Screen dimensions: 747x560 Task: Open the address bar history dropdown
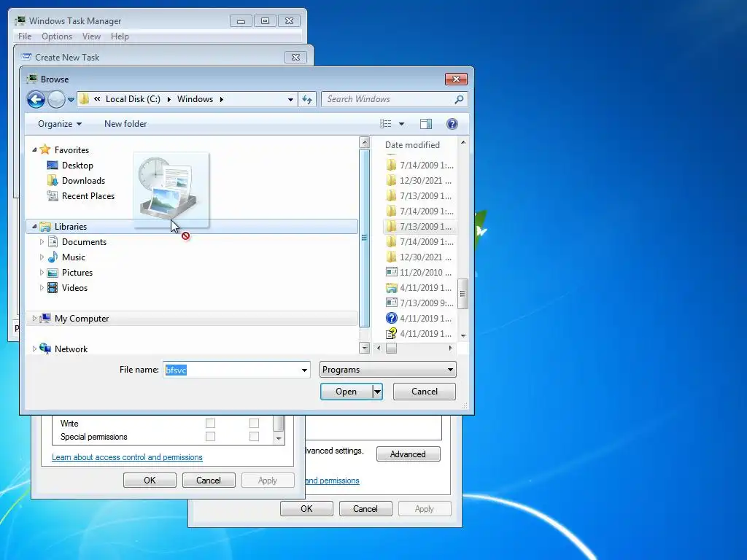point(290,99)
